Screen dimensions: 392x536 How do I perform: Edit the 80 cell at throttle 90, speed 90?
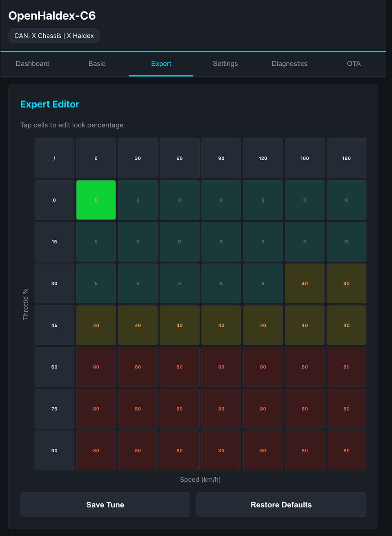coord(221,450)
